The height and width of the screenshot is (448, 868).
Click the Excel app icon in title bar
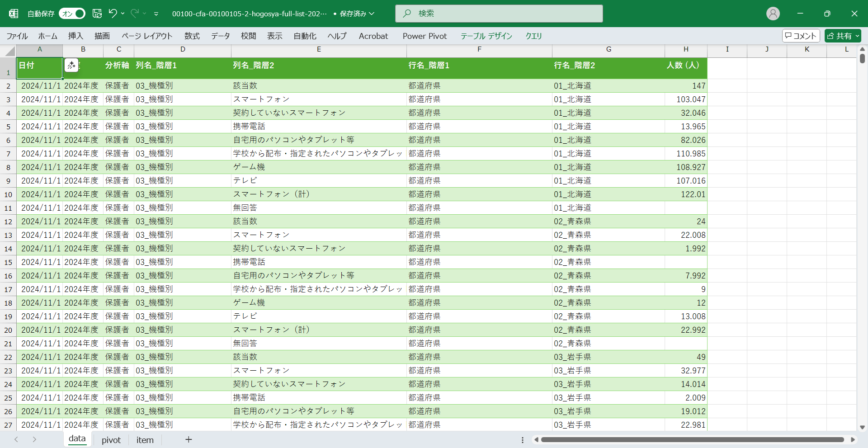point(14,14)
